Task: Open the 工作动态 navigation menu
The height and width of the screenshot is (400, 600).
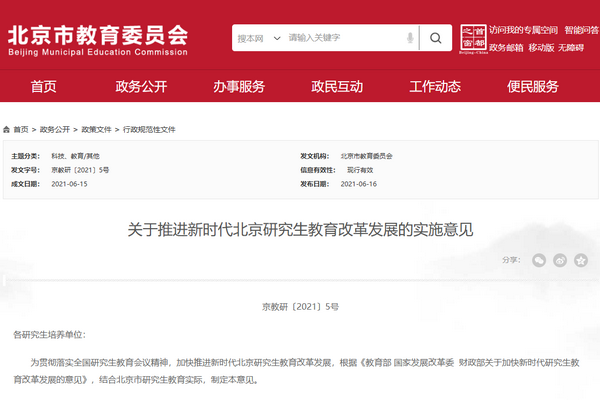Action: tap(435, 87)
